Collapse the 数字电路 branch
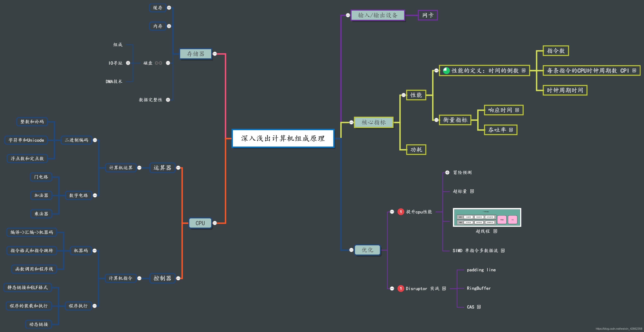 (95, 195)
